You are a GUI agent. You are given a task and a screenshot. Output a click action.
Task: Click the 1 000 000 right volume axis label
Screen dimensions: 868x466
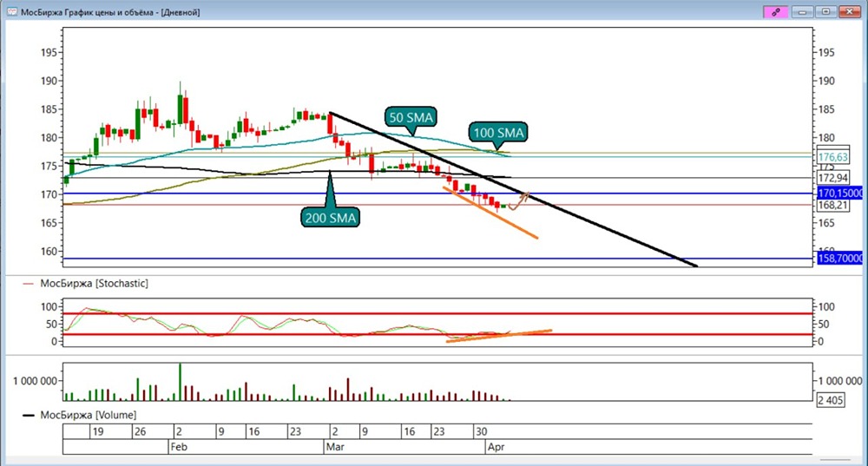840,381
